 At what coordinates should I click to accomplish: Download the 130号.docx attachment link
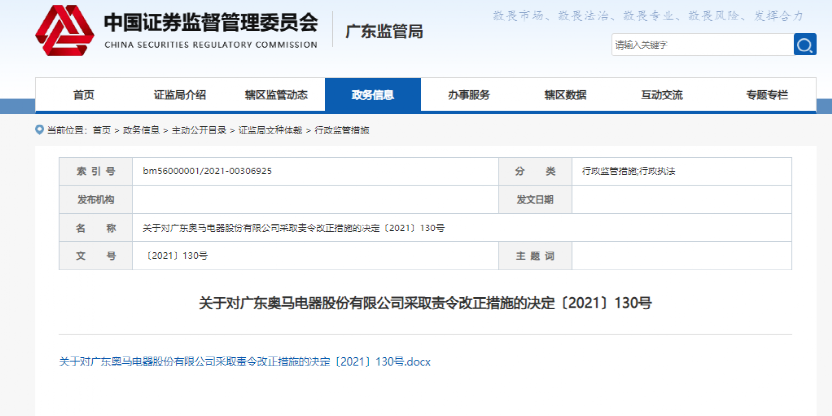245,362
